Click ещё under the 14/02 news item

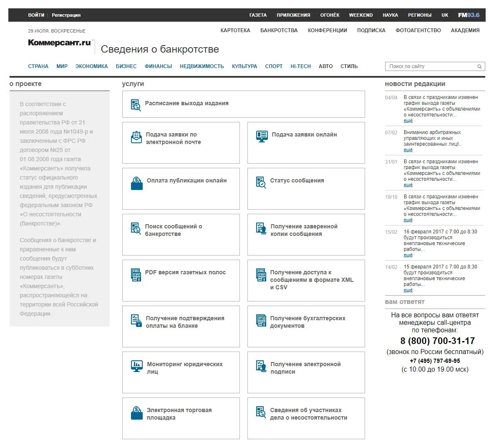[x=408, y=290]
